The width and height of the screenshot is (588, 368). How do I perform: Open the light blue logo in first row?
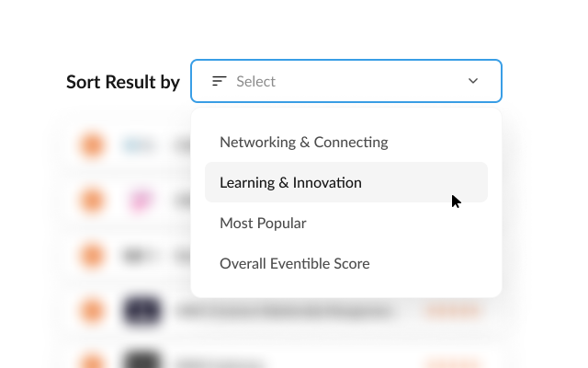tap(140, 144)
